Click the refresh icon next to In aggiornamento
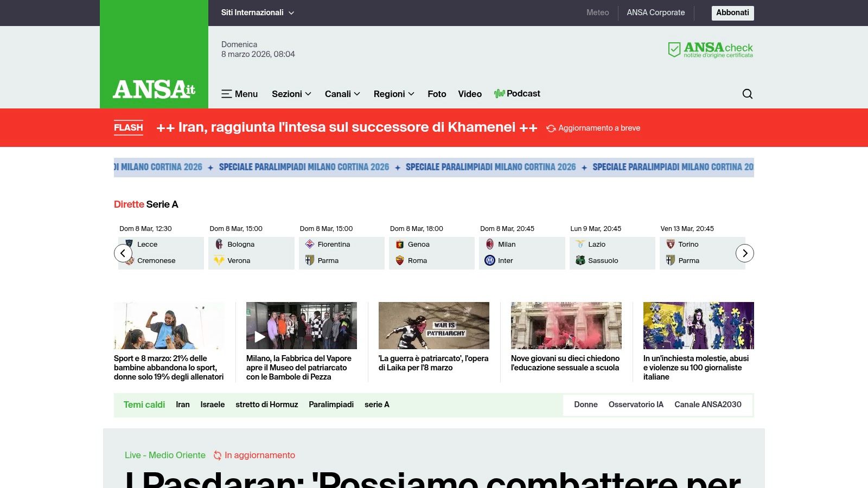Viewport: 868px width, 488px height. pos(217,455)
